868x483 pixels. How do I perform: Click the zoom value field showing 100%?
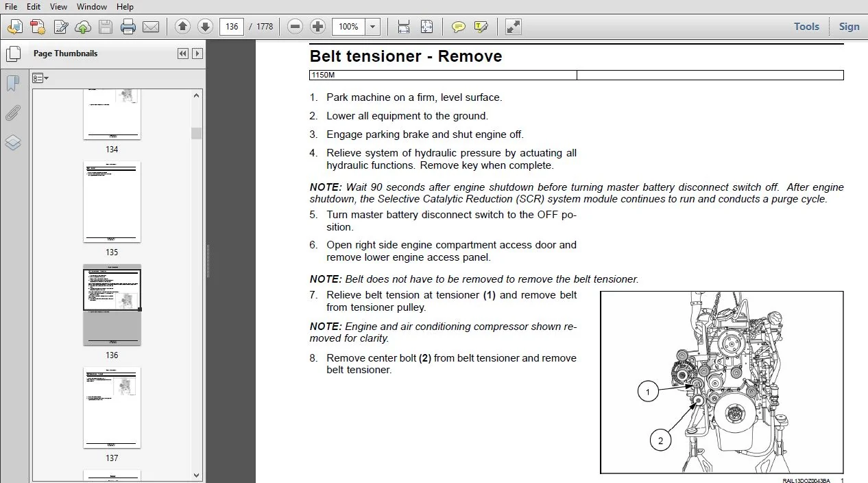coord(349,27)
